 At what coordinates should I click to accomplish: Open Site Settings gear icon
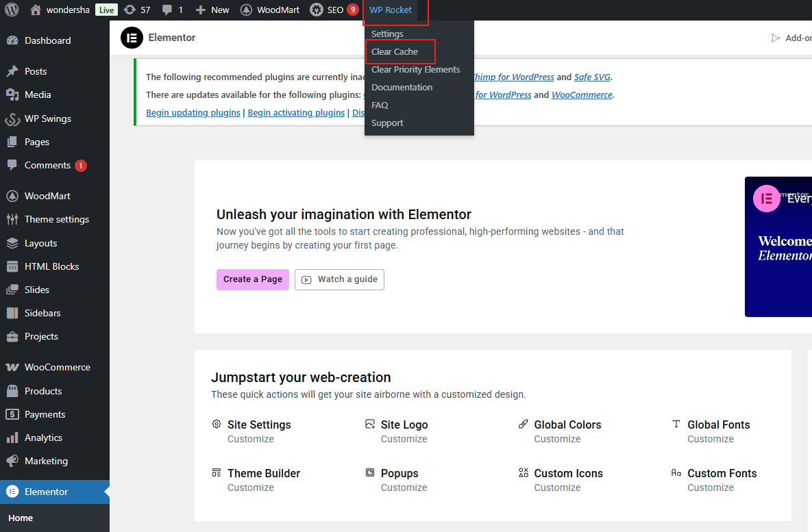[x=217, y=425]
